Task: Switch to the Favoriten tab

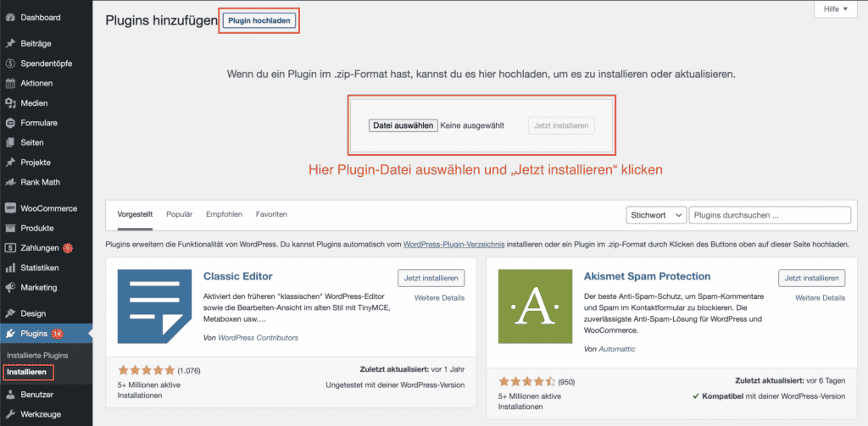Action: 271,214
